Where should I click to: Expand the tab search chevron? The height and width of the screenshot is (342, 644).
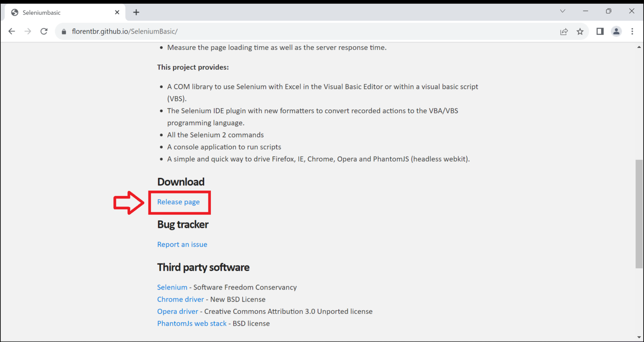click(563, 11)
